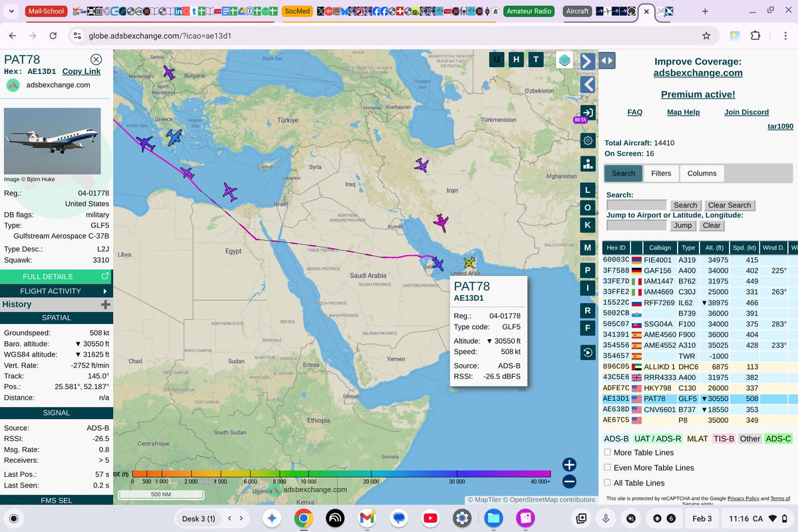Toggle the K map button
798x532 pixels.
(x=587, y=225)
